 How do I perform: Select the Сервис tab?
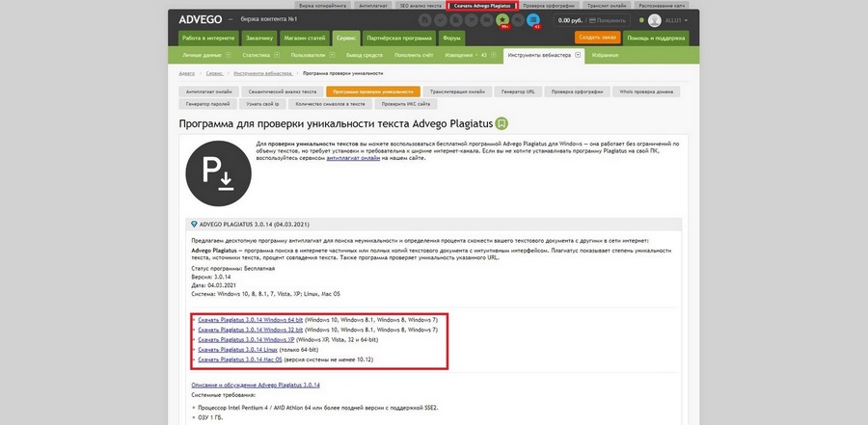346,39
